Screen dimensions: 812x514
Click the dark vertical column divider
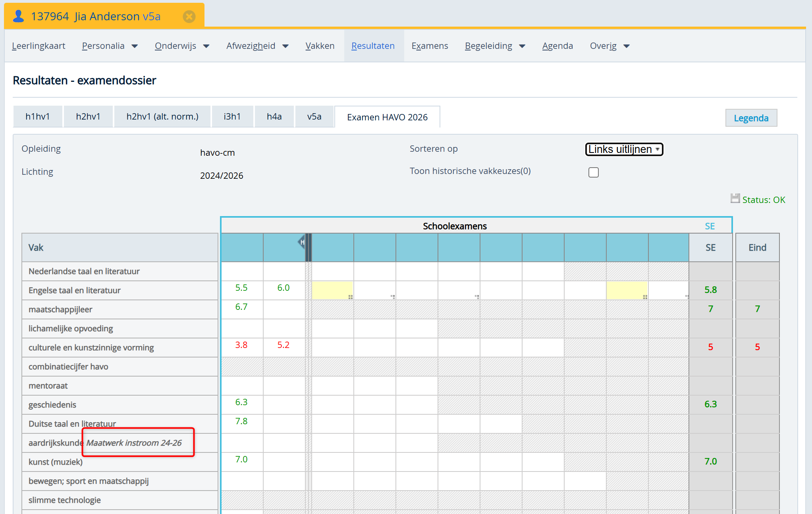click(x=309, y=247)
